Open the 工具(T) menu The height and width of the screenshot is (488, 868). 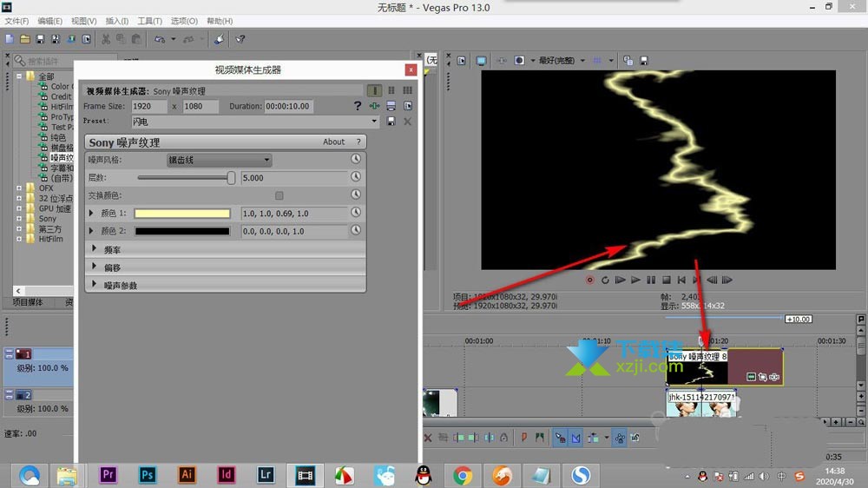click(149, 21)
